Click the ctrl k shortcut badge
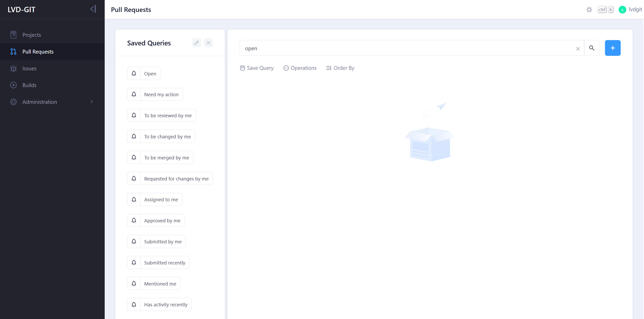Screen dimensions: 644x319 [x=605, y=10]
